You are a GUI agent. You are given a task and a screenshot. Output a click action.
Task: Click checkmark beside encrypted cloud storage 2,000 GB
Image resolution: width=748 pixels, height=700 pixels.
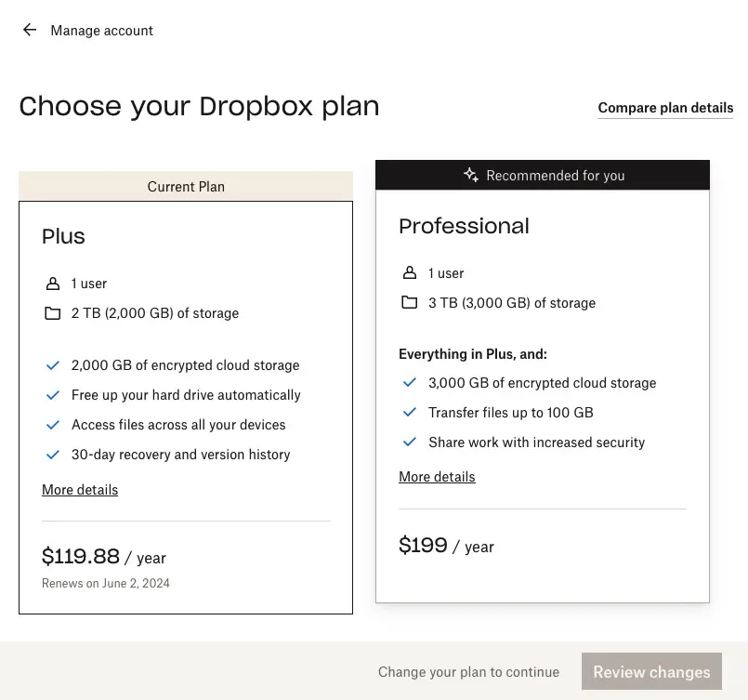pos(52,365)
